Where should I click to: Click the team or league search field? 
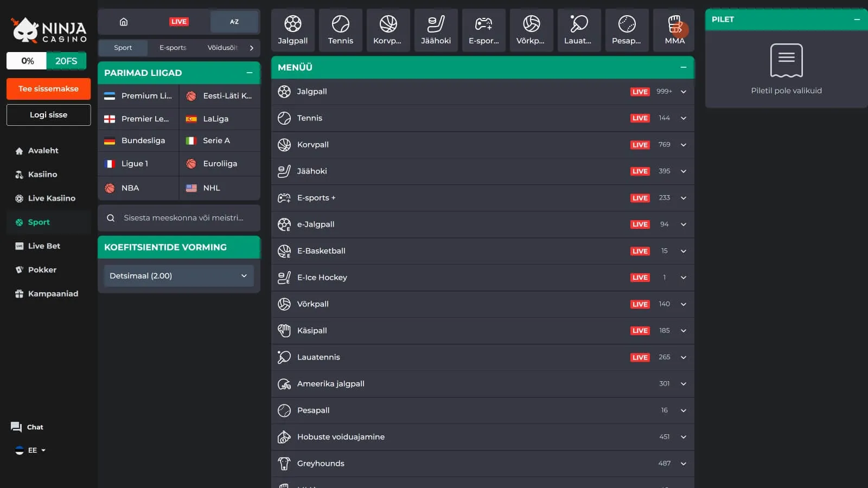[182, 218]
